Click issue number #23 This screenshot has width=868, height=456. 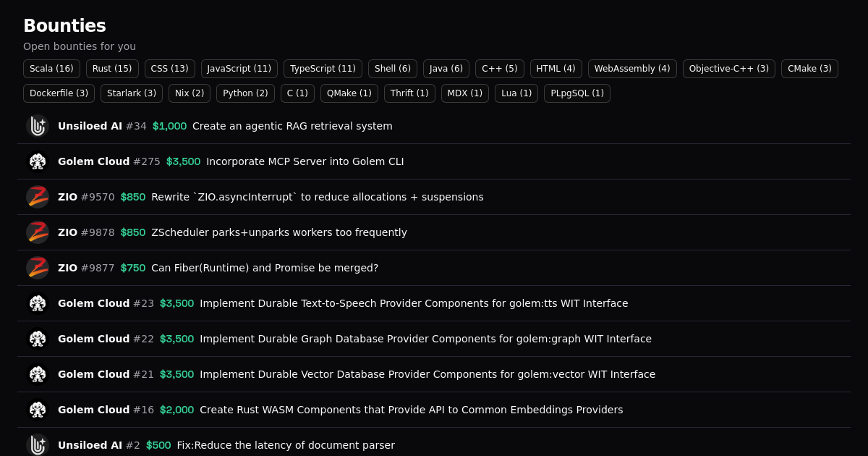coord(143,303)
